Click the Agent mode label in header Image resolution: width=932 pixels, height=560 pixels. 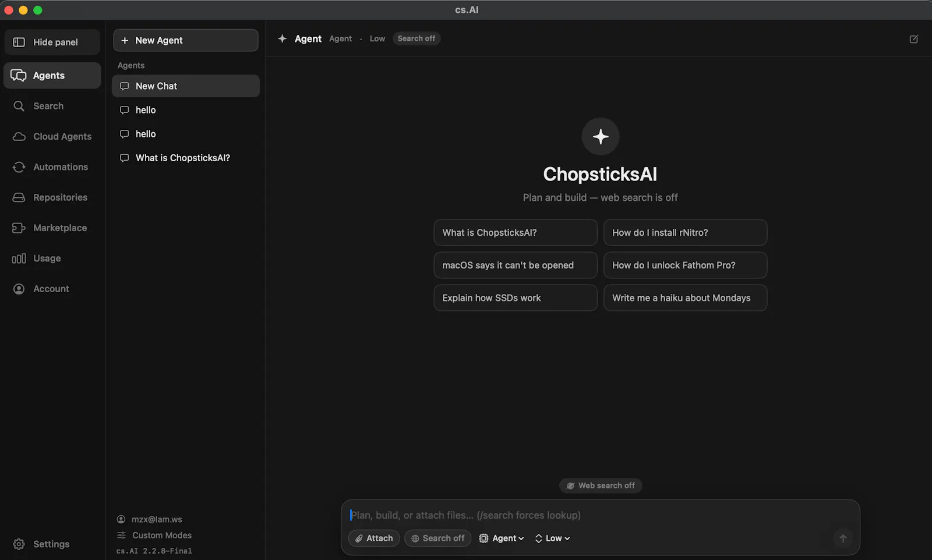(x=340, y=38)
